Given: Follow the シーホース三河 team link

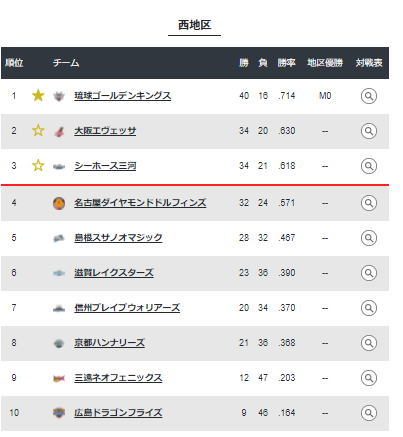Looking at the screenshot, I should [105, 166].
